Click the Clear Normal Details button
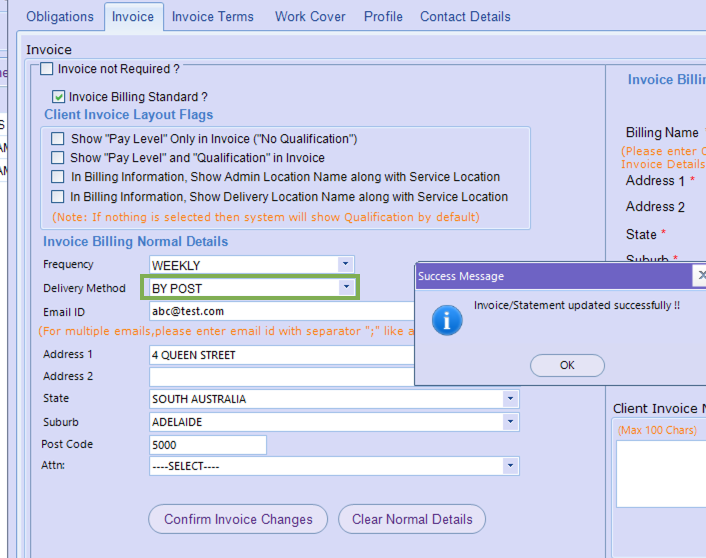The height and width of the screenshot is (558, 706). 412,519
